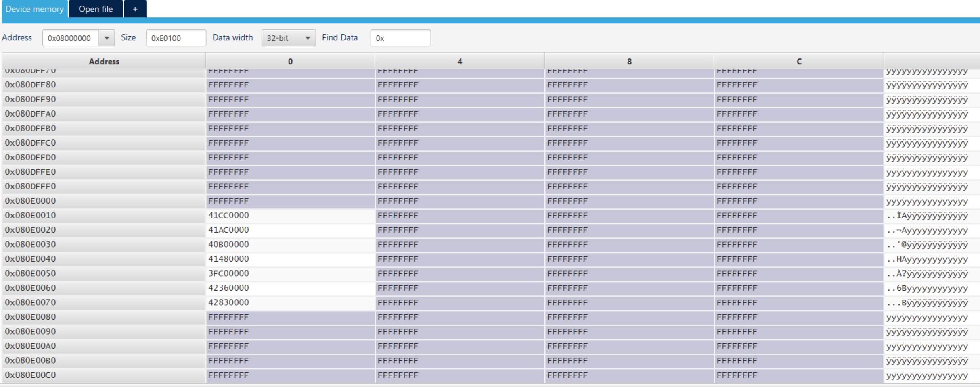This screenshot has width=980, height=387.
Task: Click the Size input showing 0xE0100
Action: [x=176, y=37]
